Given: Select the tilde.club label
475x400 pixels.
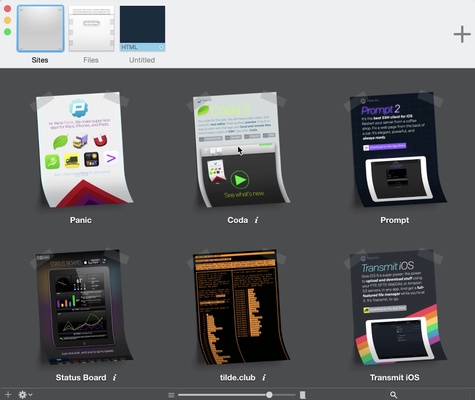Looking at the screenshot, I should coord(238,377).
